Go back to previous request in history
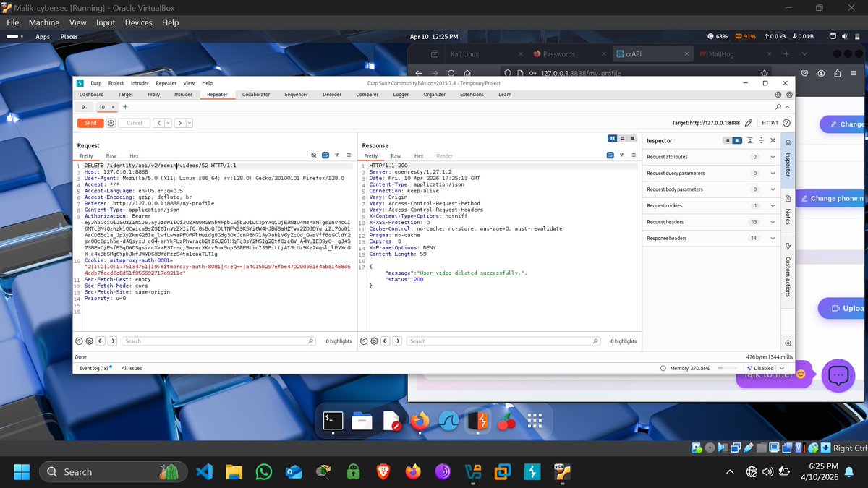 [x=158, y=123]
